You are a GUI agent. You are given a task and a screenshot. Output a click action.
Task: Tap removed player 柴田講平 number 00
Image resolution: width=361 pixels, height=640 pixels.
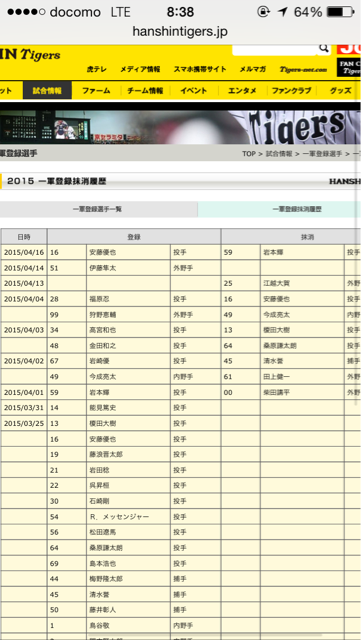[277, 392]
